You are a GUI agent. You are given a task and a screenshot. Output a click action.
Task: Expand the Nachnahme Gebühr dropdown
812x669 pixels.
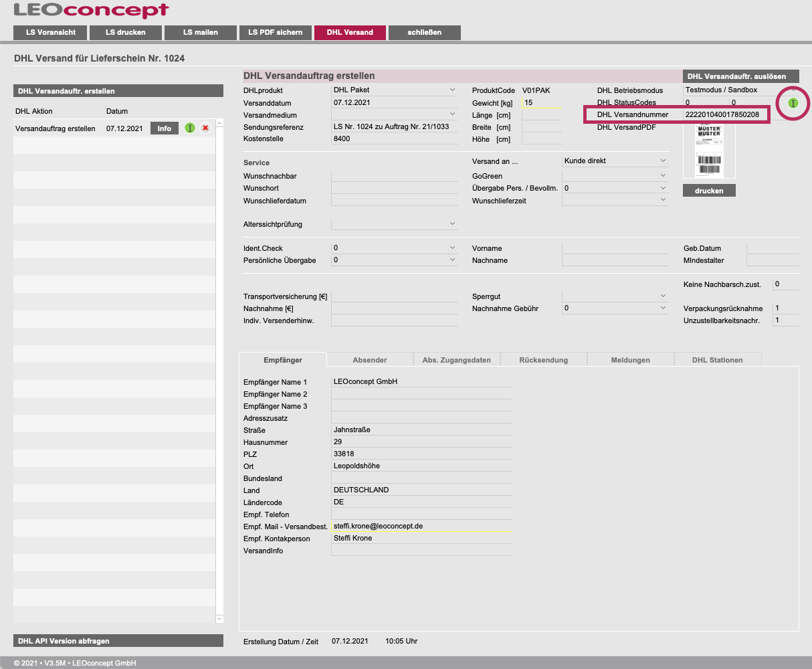615,308
